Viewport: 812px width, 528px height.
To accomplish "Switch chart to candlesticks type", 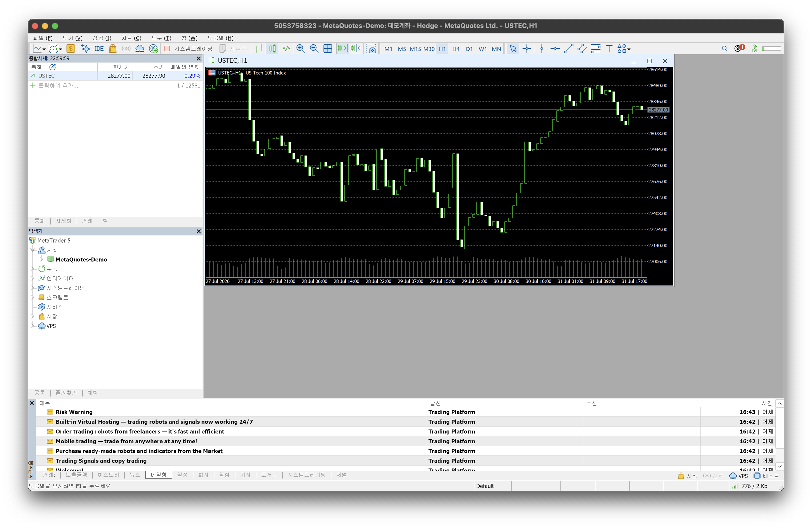I will 272,49.
